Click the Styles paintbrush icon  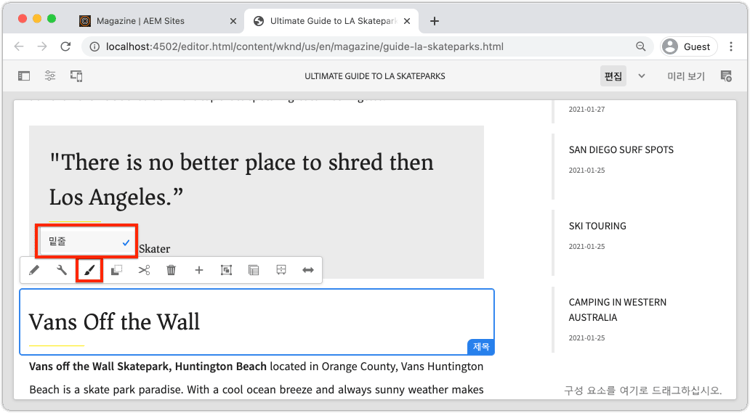tap(89, 270)
